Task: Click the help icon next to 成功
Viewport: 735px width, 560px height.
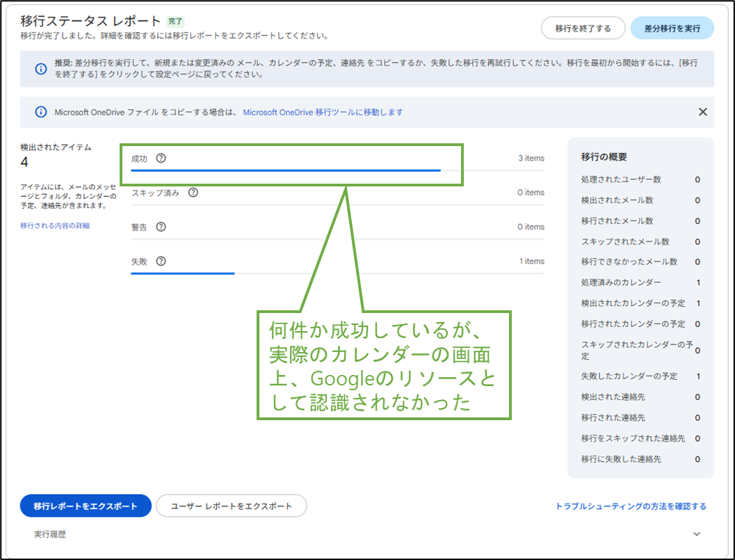Action: (161, 158)
